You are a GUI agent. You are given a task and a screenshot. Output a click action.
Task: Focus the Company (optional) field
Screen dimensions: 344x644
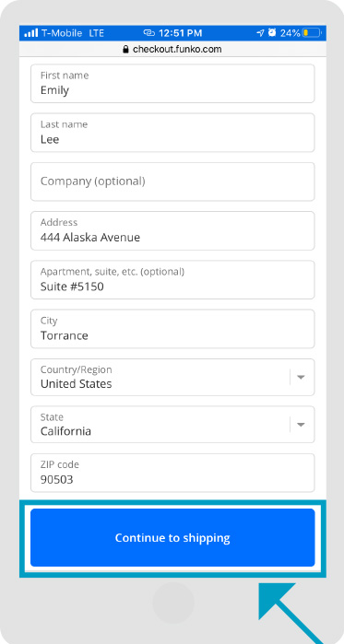pos(172,181)
